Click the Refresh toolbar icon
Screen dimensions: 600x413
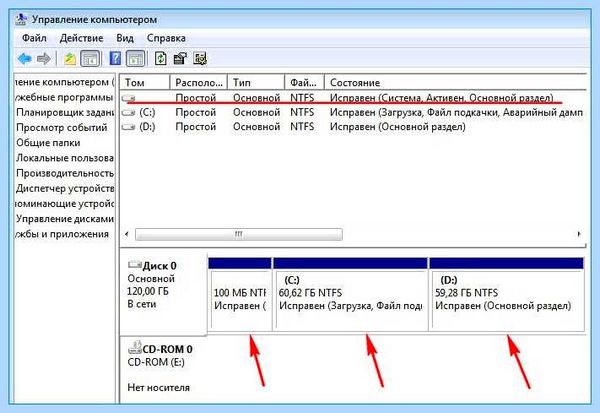[x=161, y=59]
